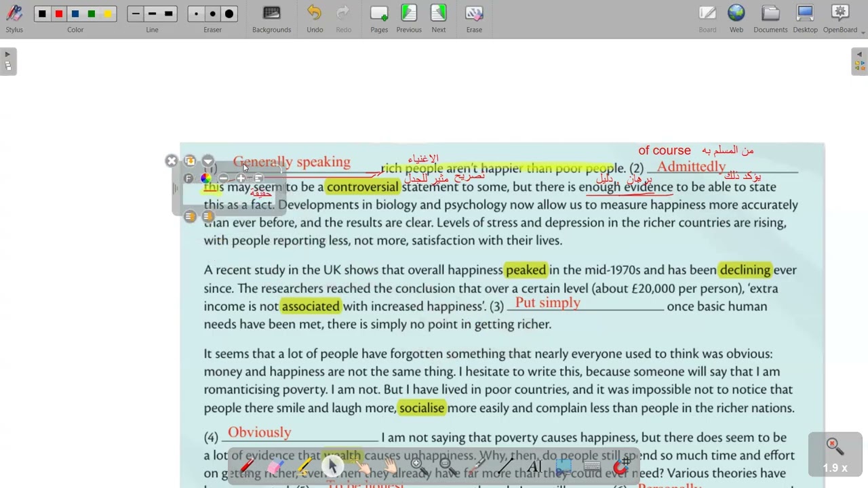Screen dimensions: 868x488
Task: Click the left layer-order button under the text object
Action: (190, 216)
